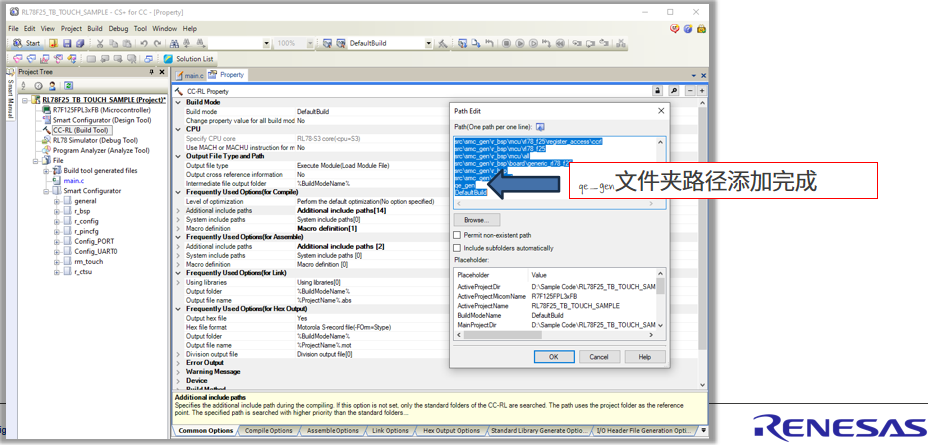Image resolution: width=930 pixels, height=445 pixels.
Task: Click the refresh icon in the Project Tree toolbar
Action: coord(68,85)
